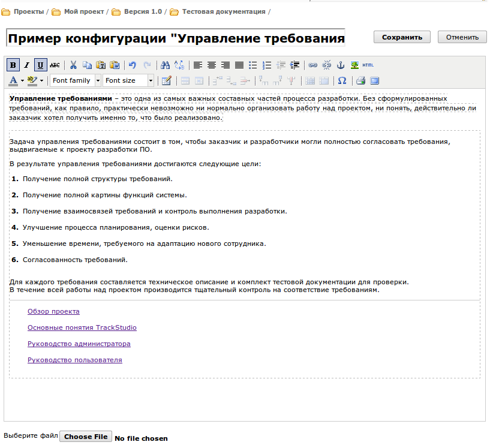This screenshot has height=448, width=490.
Task: Click the Choose File button
Action: (86, 437)
